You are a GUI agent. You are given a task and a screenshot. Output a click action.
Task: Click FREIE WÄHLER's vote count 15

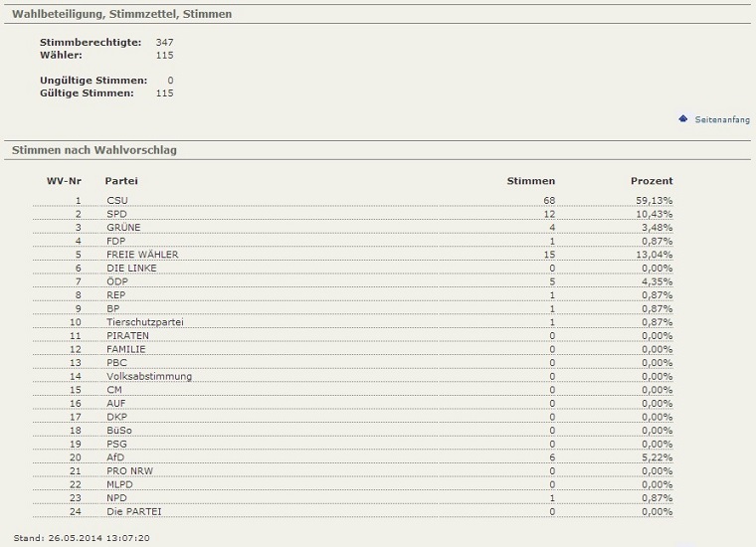[549, 255]
